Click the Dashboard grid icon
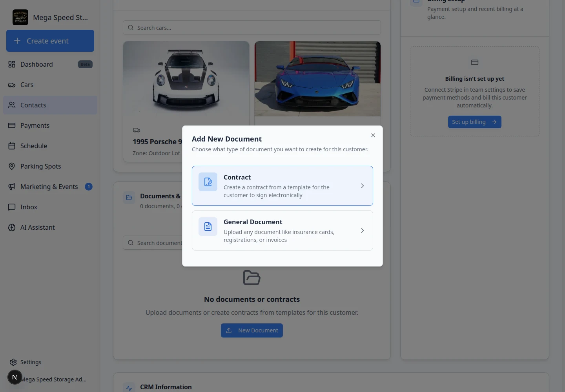The image size is (565, 392). (12, 64)
